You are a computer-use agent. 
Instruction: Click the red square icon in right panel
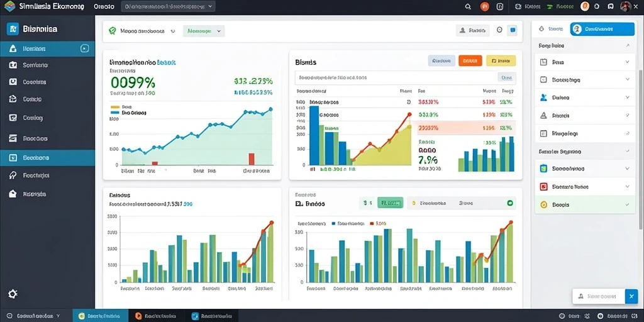coord(544,186)
